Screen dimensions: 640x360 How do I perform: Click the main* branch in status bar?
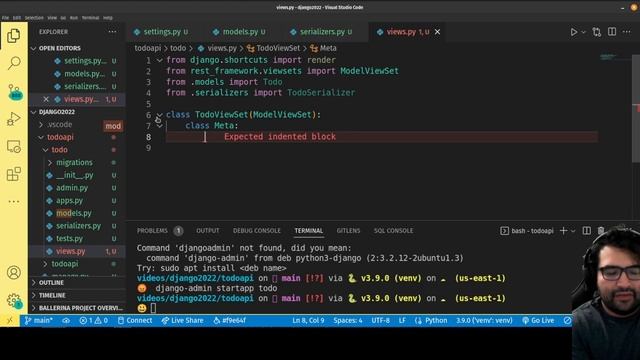38,320
